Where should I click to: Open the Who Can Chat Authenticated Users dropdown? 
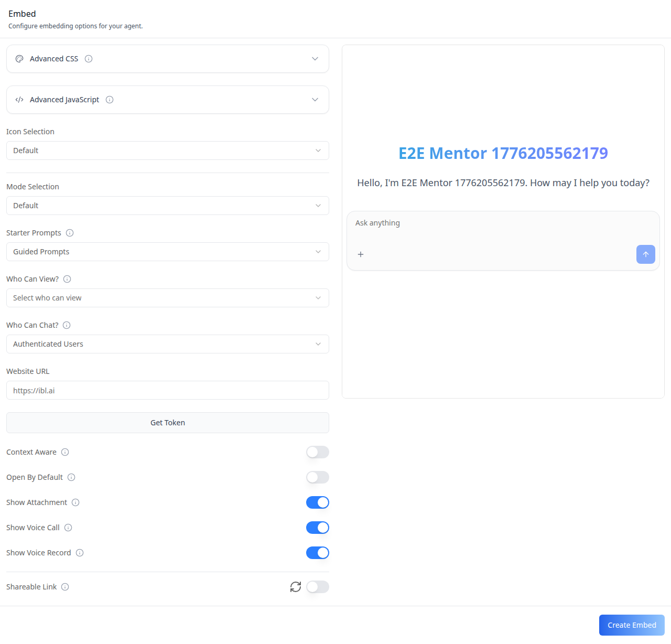click(168, 344)
